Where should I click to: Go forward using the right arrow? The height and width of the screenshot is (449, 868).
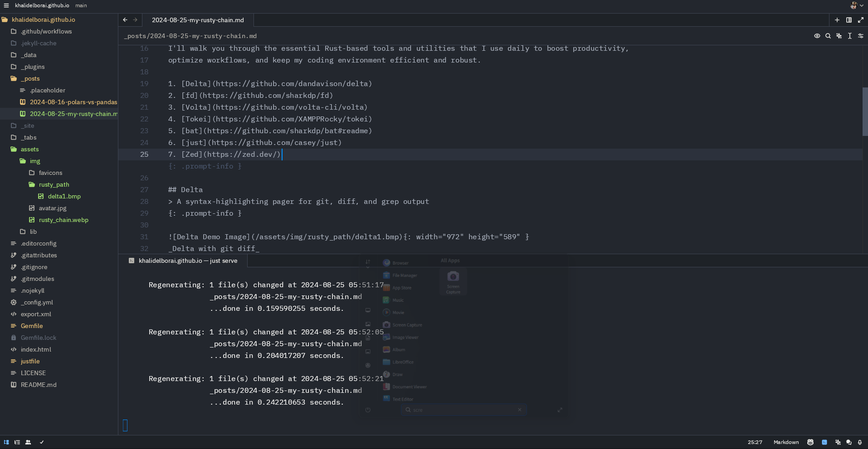pyautogui.click(x=135, y=20)
